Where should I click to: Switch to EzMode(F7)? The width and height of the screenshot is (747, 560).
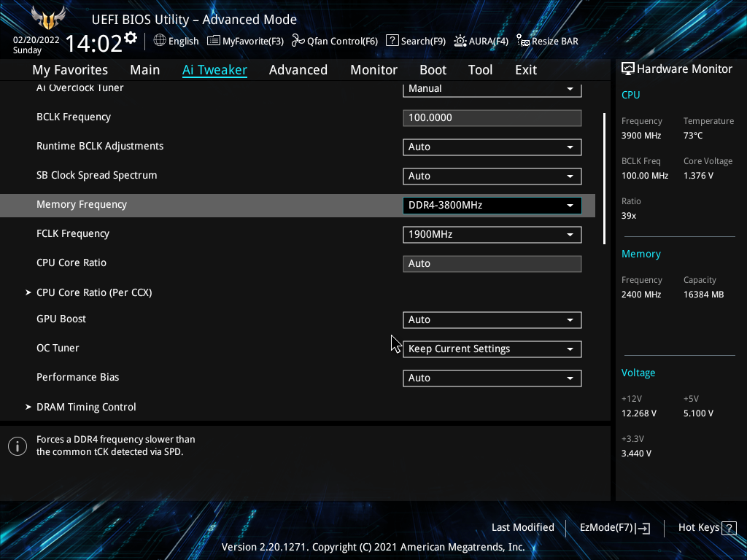click(x=614, y=528)
